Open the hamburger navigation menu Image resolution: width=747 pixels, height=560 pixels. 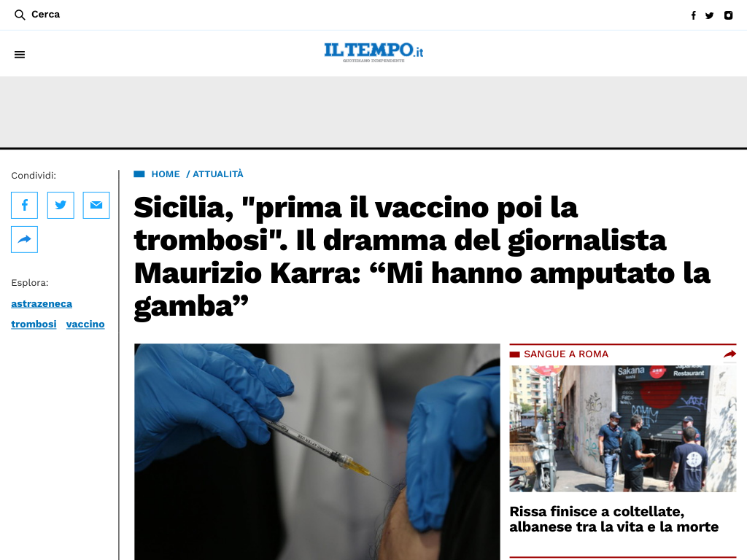pyautogui.click(x=20, y=55)
